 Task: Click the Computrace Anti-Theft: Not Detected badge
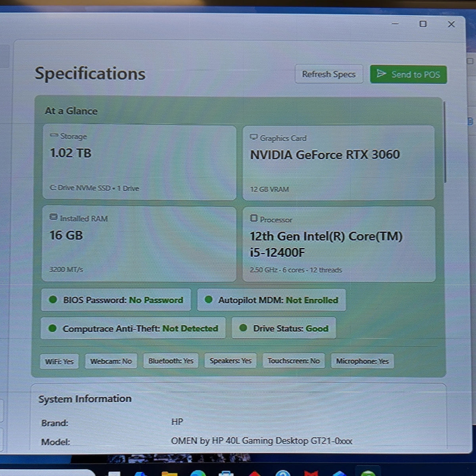133,328
